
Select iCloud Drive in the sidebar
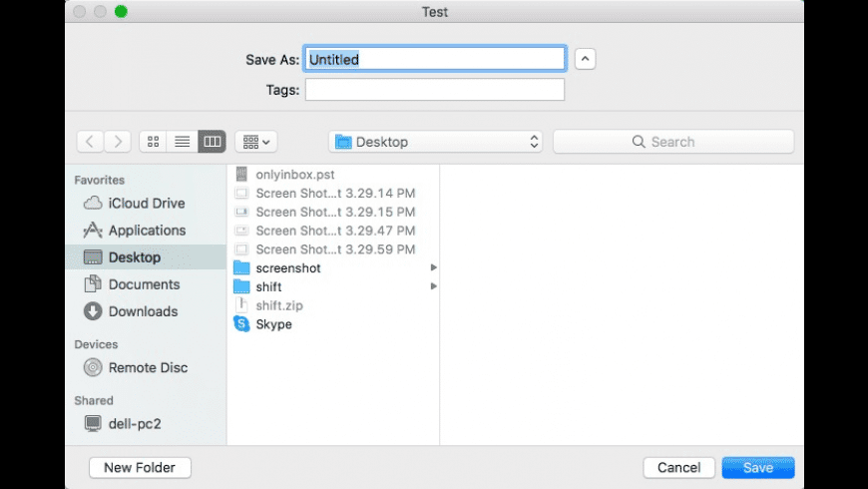coord(146,203)
